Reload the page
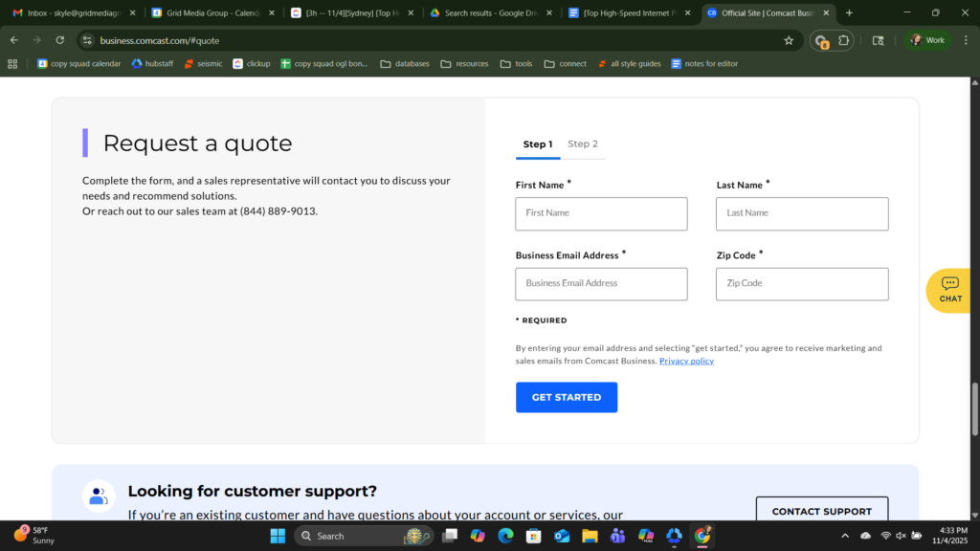 tap(60, 40)
